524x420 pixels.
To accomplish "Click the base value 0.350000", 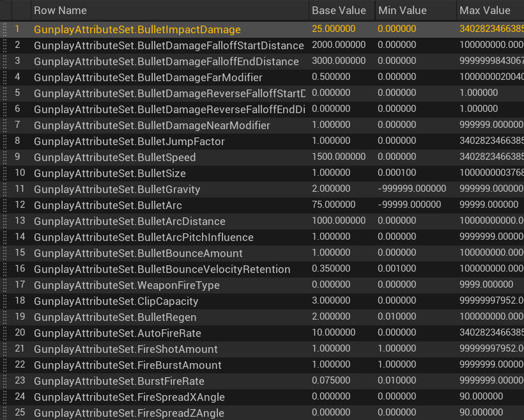I will coord(331,268).
